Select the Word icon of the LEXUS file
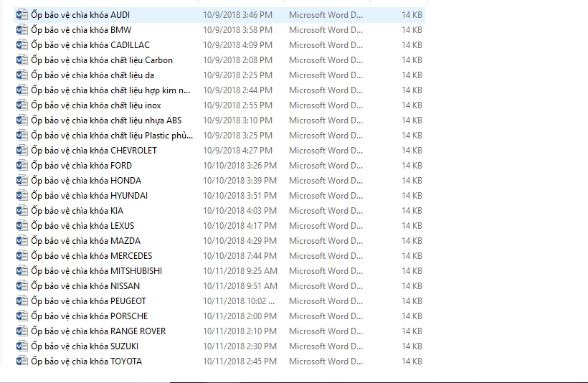This screenshot has height=383, width=588. click(22, 225)
